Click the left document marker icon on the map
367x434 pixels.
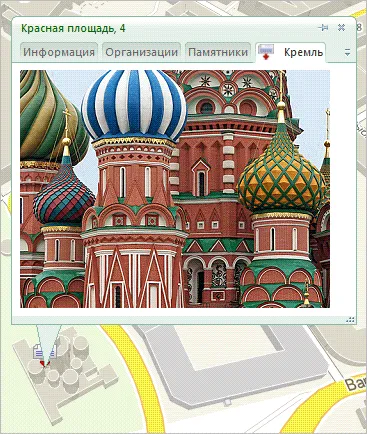tap(38, 352)
